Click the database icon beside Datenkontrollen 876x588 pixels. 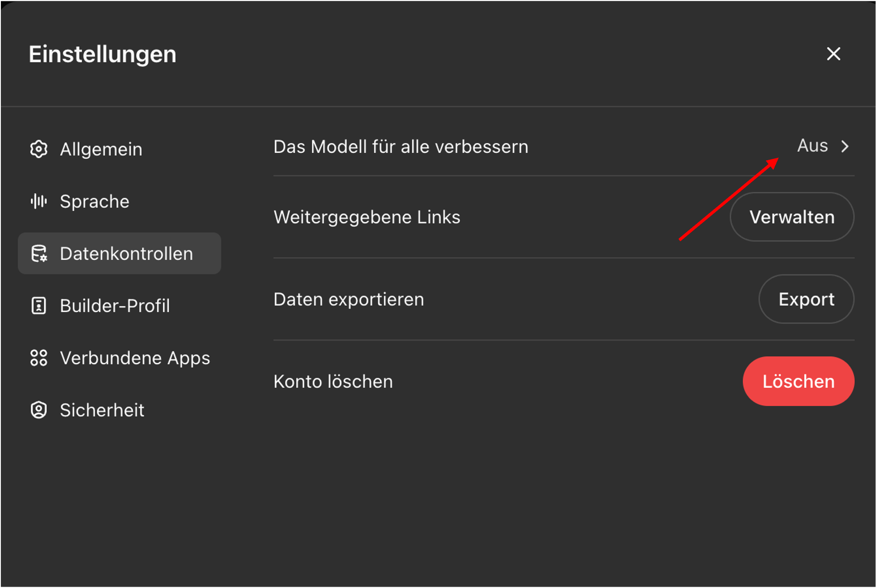point(39,254)
